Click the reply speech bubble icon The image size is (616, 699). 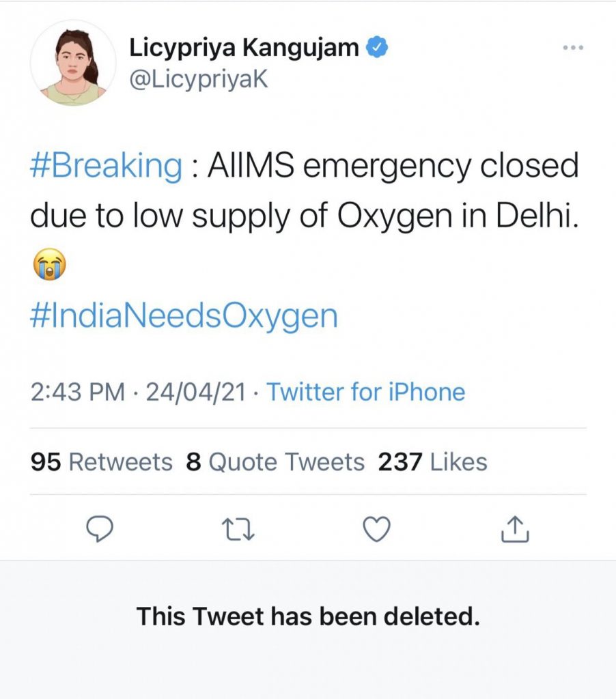pyautogui.click(x=100, y=529)
